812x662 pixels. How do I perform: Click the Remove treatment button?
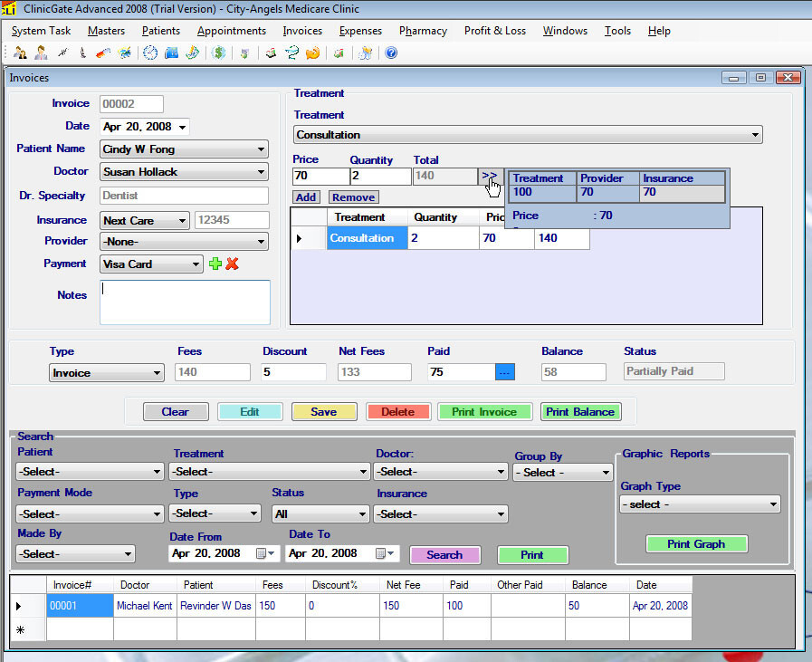pyautogui.click(x=354, y=197)
